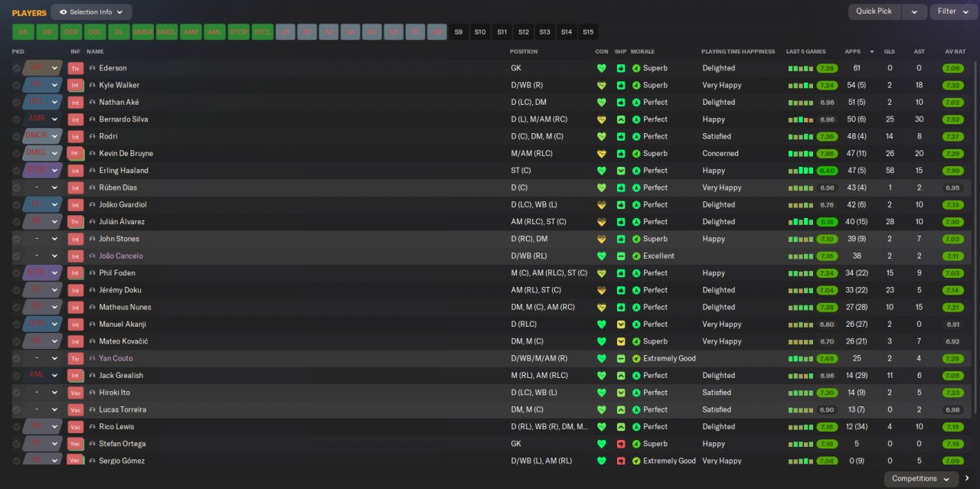The image size is (980, 489).
Task: Toggle the picked checkmark for Lucas Torreira
Action: (17, 409)
